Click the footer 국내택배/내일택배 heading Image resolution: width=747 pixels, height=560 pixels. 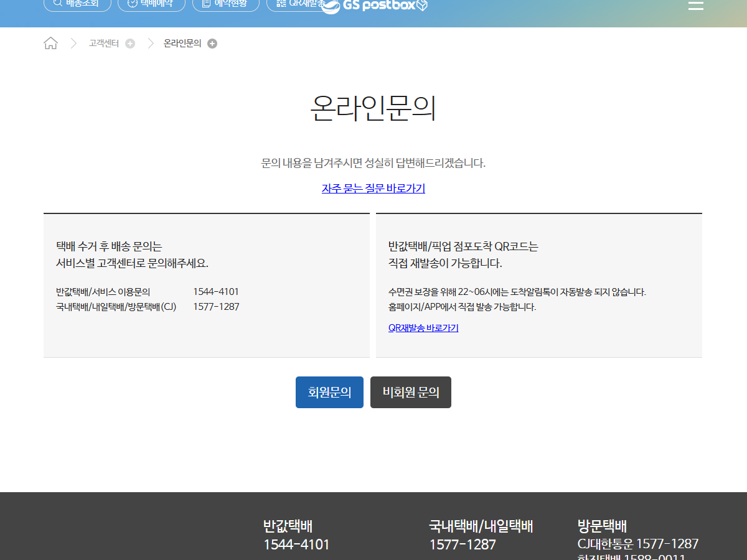481,526
